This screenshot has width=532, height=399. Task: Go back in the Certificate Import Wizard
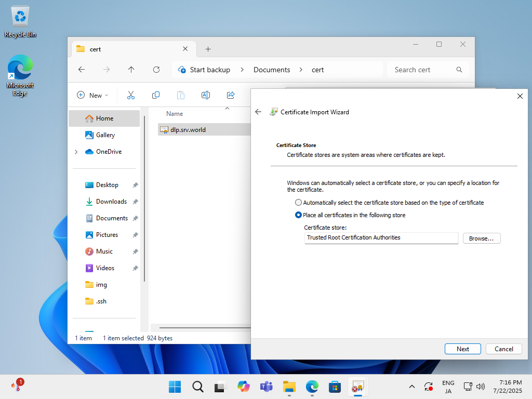pyautogui.click(x=258, y=111)
